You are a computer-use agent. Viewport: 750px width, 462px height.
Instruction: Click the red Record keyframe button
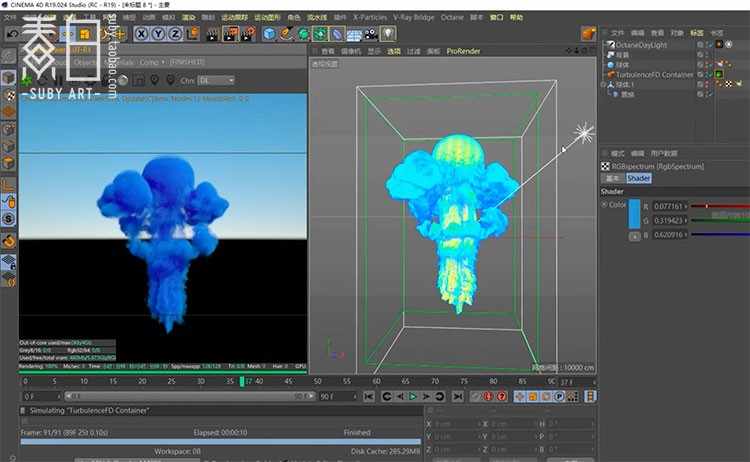click(487, 396)
